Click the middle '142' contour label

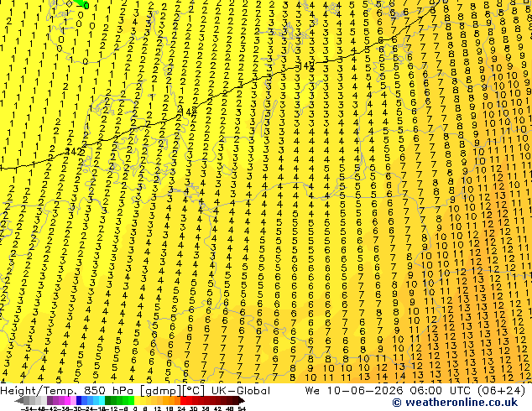point(188,112)
